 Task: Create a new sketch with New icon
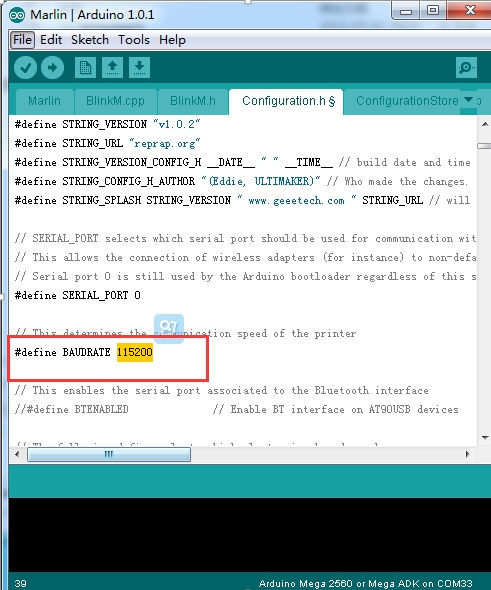coord(85,68)
